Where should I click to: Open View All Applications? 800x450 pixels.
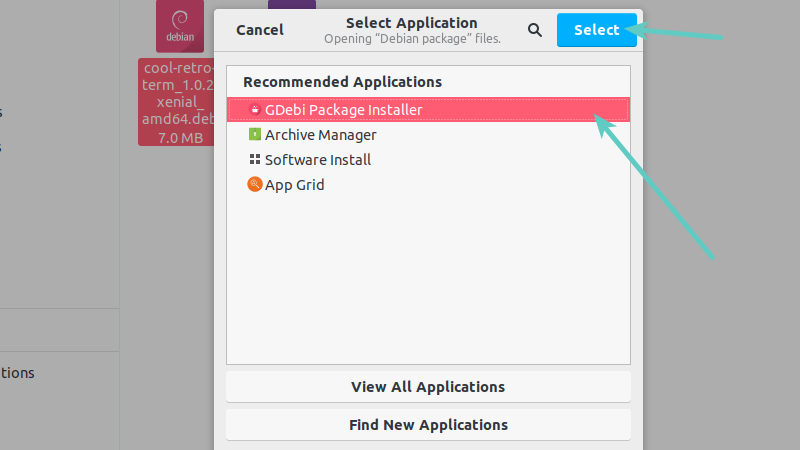[429, 387]
